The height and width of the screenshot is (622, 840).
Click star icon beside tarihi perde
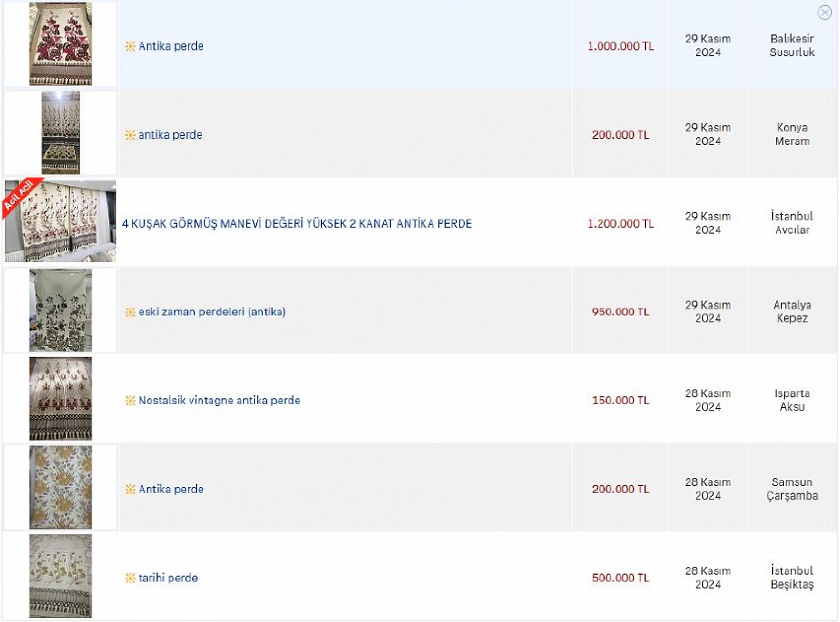[130, 578]
